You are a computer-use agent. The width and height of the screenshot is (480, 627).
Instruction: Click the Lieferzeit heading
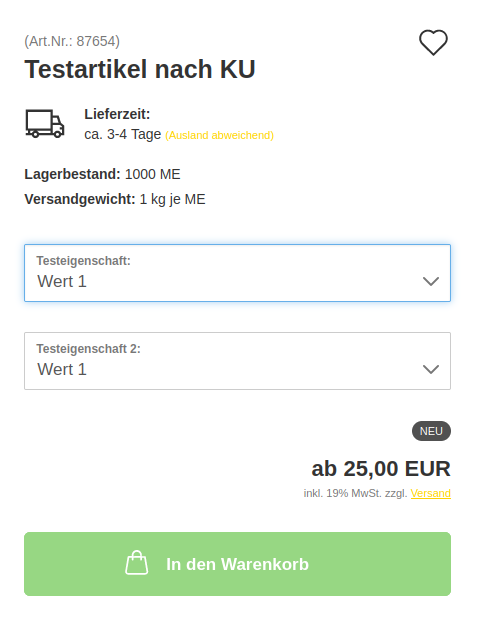(117, 114)
